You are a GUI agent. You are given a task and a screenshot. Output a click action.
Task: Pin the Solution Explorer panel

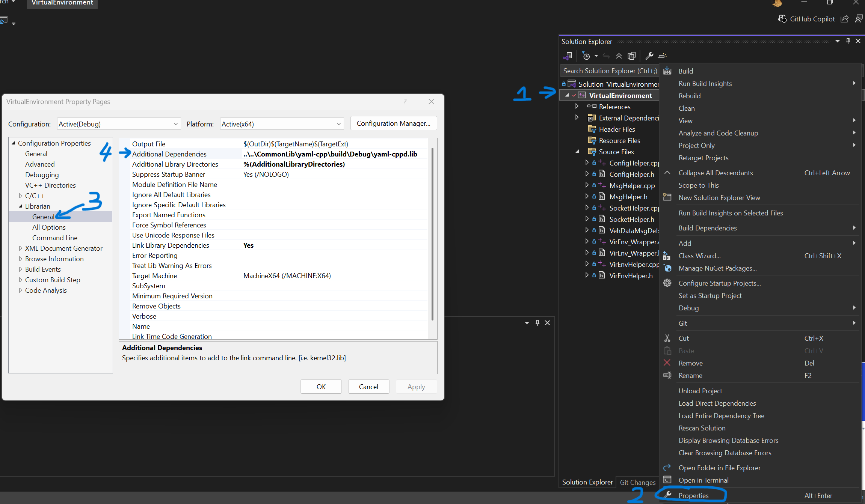pos(848,41)
